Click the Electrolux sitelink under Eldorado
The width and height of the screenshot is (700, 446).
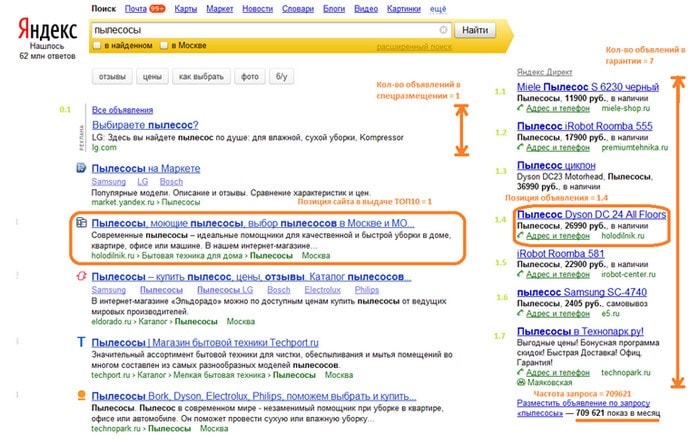[x=322, y=290]
